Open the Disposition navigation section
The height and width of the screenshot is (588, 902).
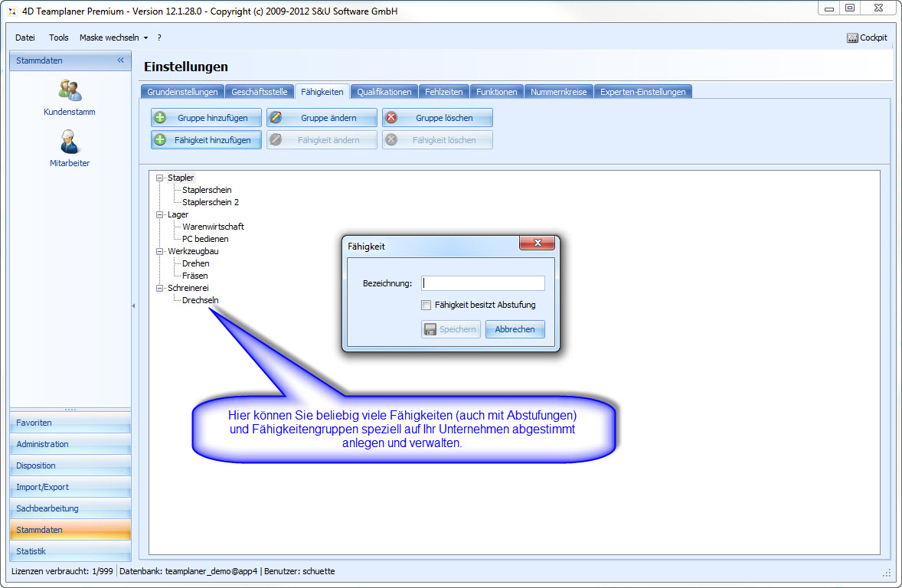70,465
